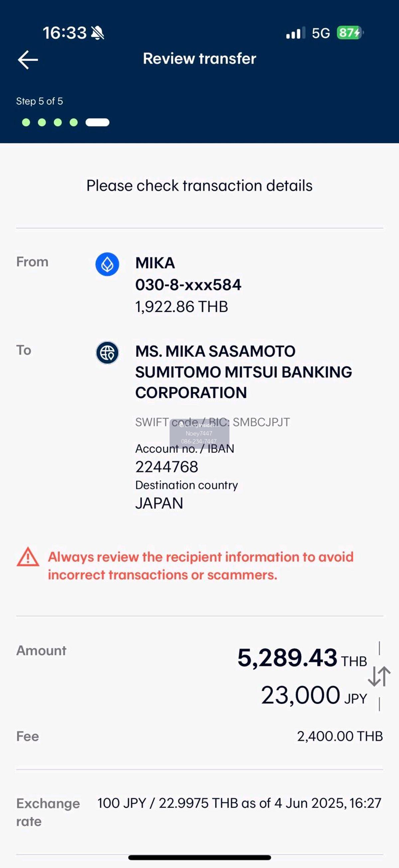Tap recipient name MS. MIKA SASAMOTO
Screen dimensions: 399x868
(215, 351)
